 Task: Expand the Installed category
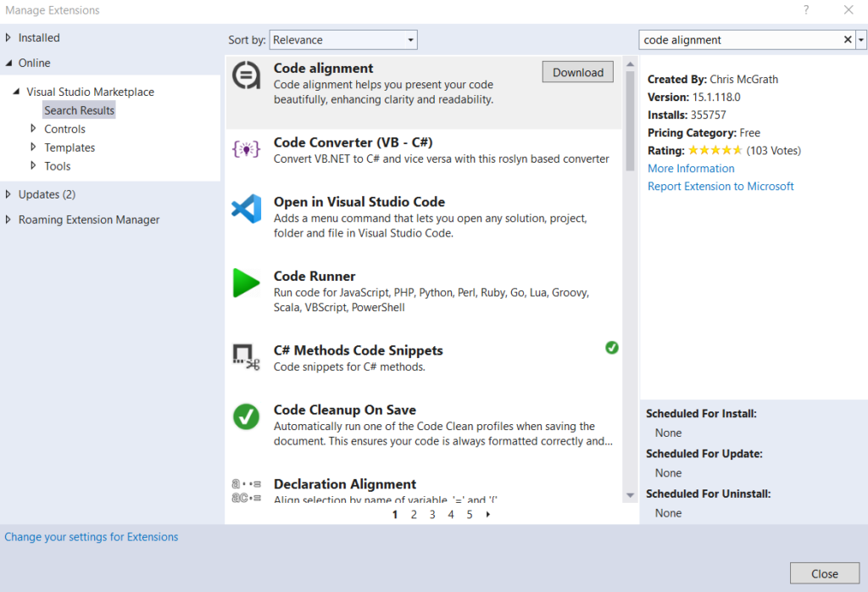[x=8, y=37]
